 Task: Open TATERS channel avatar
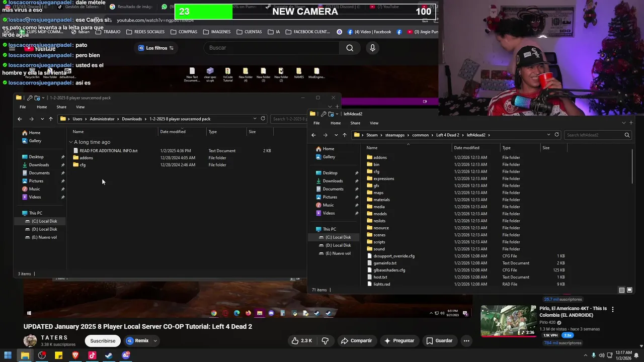tap(30, 340)
